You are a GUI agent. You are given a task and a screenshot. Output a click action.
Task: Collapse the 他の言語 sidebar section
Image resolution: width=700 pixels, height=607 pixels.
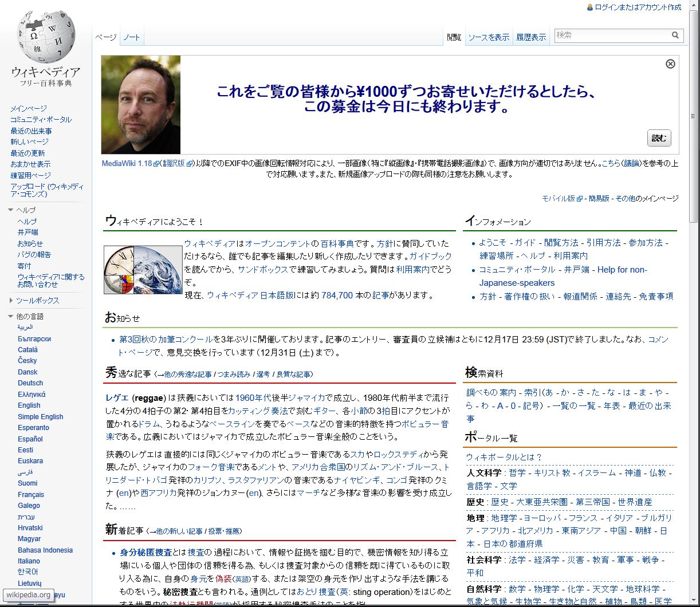11,316
